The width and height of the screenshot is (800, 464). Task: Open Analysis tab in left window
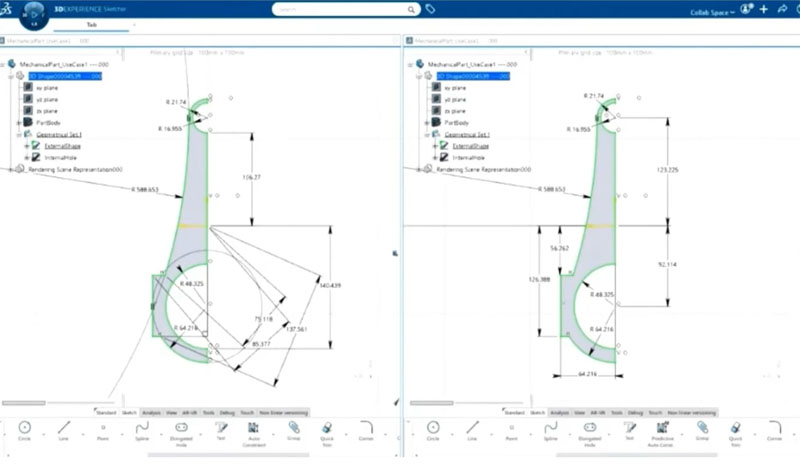click(x=152, y=412)
